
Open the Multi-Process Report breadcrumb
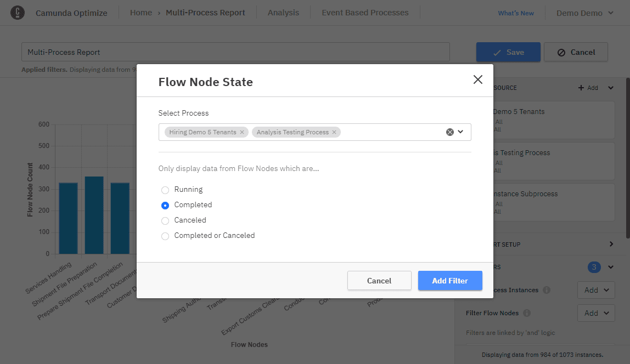click(x=205, y=13)
